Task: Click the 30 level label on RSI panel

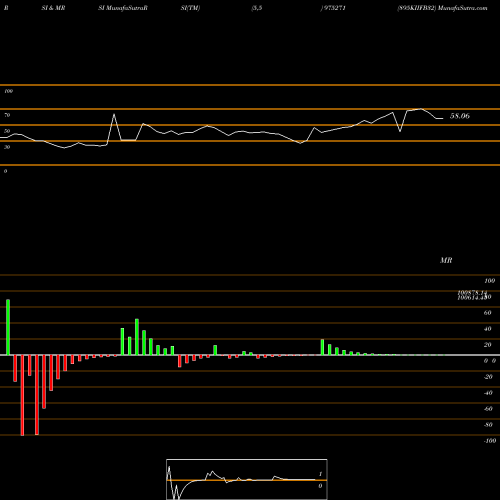Action: click(x=7, y=147)
